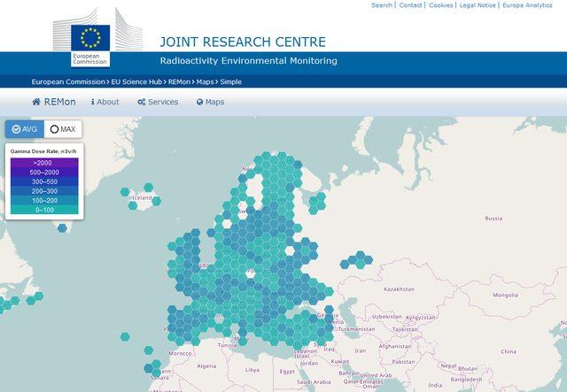The width and height of the screenshot is (567, 392).
Task: Click the Iran map label
Action: tap(361, 350)
